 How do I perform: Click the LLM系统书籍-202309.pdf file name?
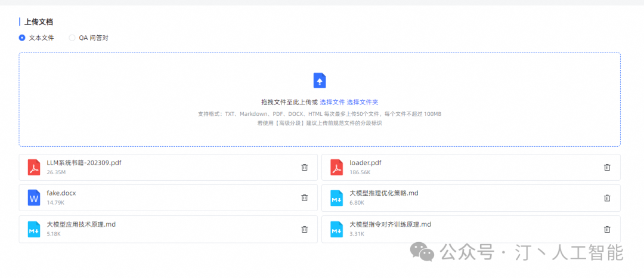click(x=84, y=162)
